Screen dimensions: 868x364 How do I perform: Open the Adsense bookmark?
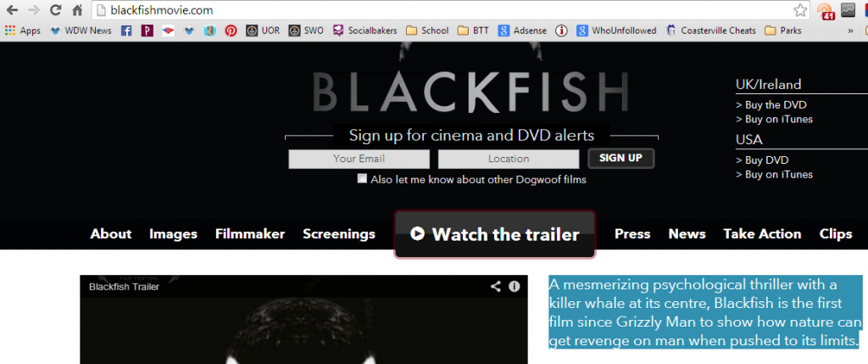(522, 31)
